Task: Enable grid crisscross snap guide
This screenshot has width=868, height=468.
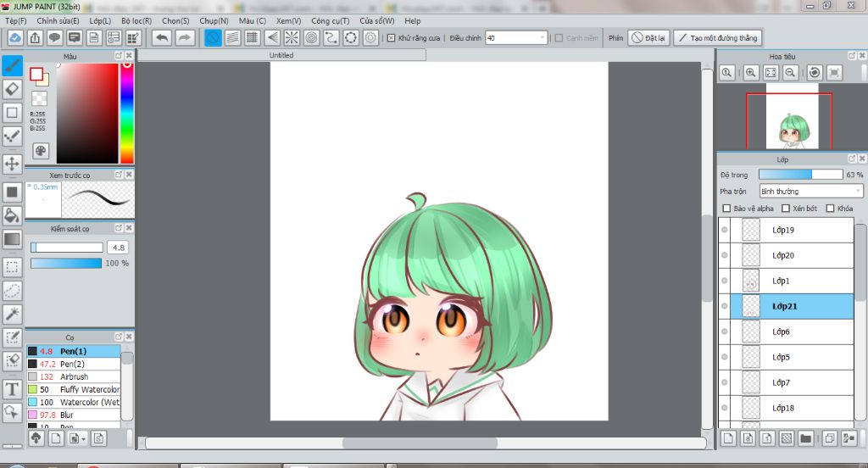Action: pyautogui.click(x=253, y=37)
